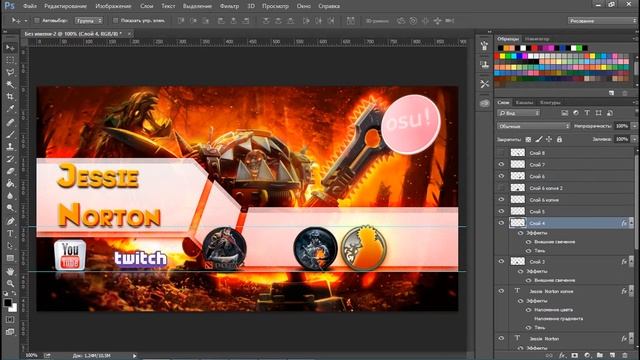640x360 pixels.
Task: Select the Magic Wand tool
Action: 10,84
